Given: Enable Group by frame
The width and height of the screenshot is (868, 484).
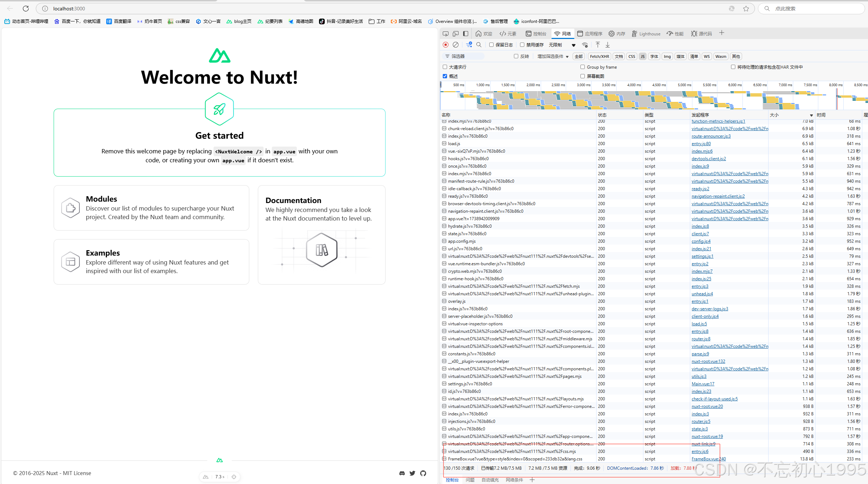Looking at the screenshot, I should 583,67.
